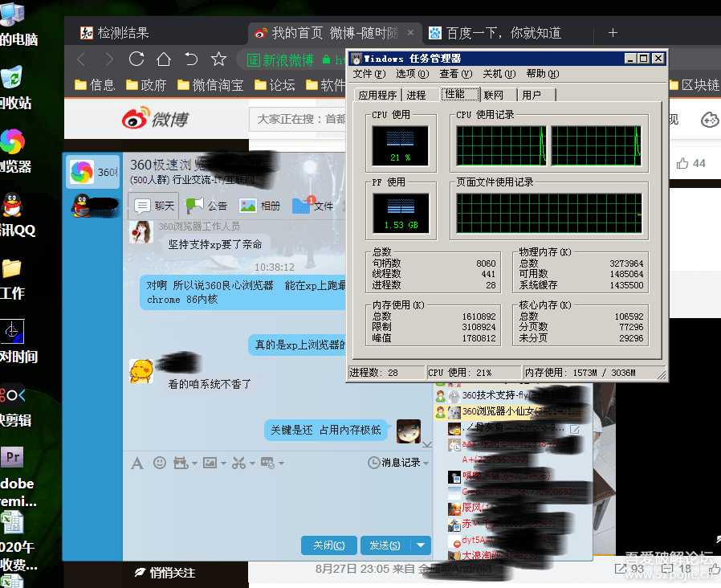Open the 消息记录 history dropdown
Viewport: 721px width, 588px height.
[x=398, y=463]
